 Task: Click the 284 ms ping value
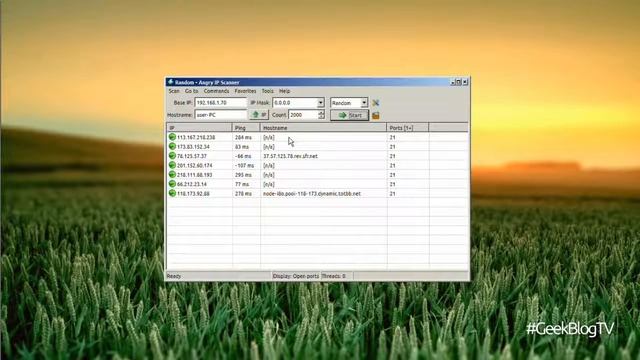click(243, 138)
